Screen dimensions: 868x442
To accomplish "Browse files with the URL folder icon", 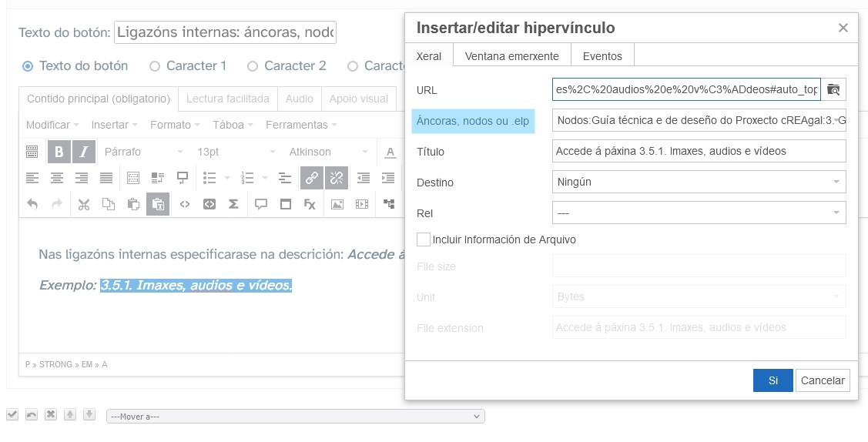I will click(833, 89).
